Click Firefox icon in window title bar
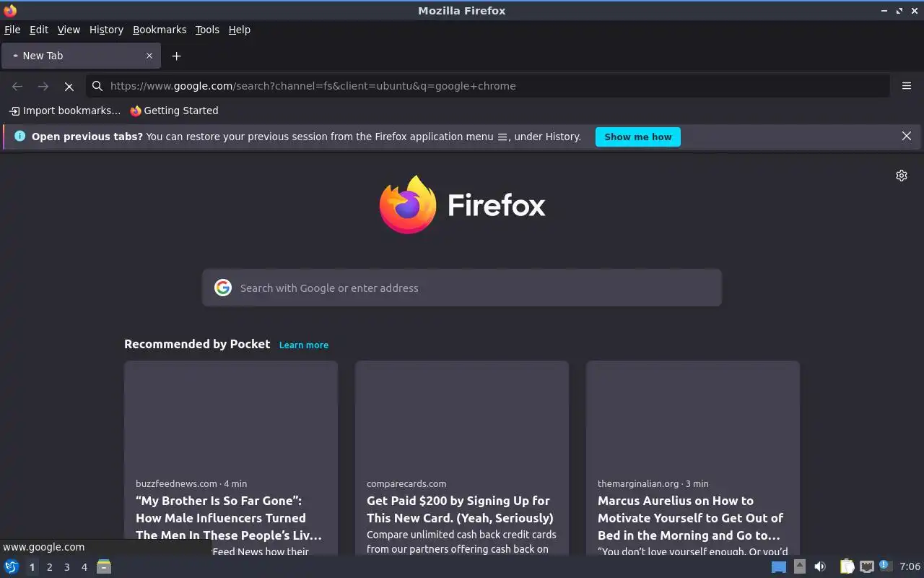924x578 pixels. [10, 10]
